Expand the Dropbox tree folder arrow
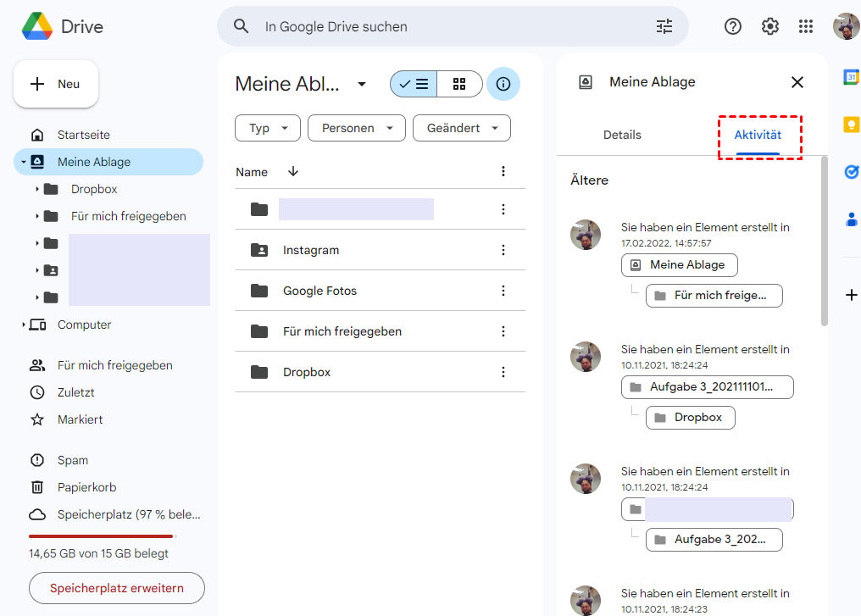 tap(36, 189)
